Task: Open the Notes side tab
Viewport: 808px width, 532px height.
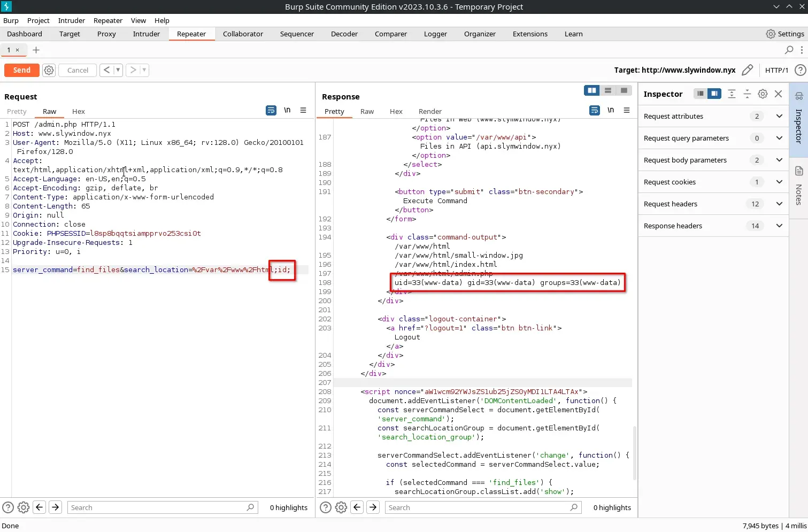Action: [799, 187]
